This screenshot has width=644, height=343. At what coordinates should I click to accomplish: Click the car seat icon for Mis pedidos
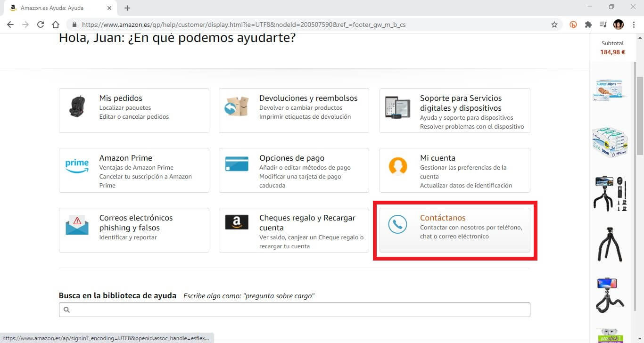point(77,106)
